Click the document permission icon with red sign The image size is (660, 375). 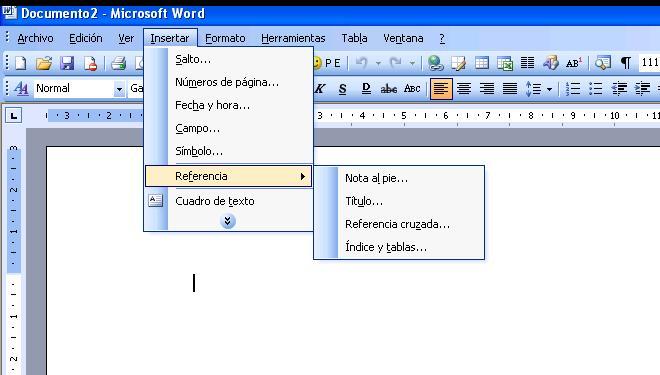(90, 64)
